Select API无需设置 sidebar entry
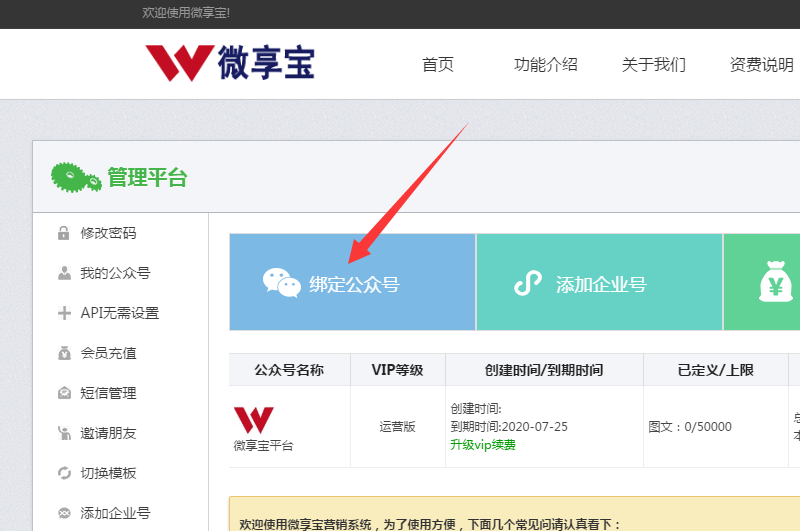The image size is (800, 531). pos(120,313)
